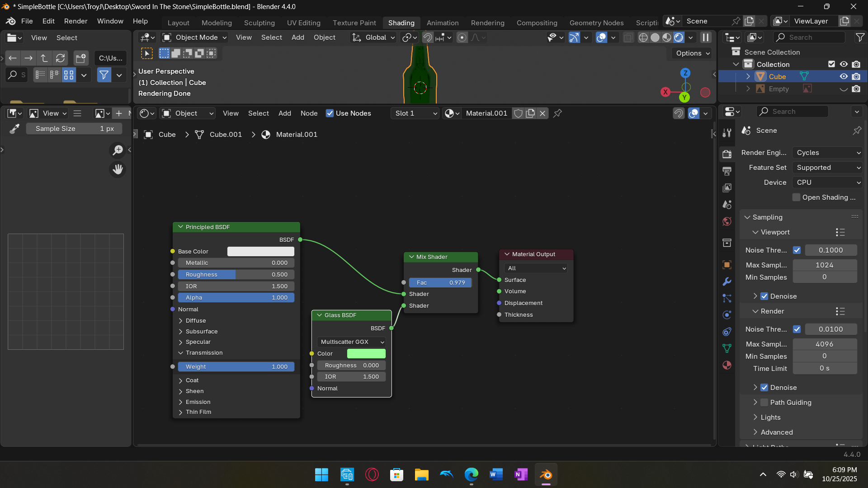This screenshot has height=488, width=868.
Task: Disable Viewport Denoise checkbox
Action: point(764,296)
